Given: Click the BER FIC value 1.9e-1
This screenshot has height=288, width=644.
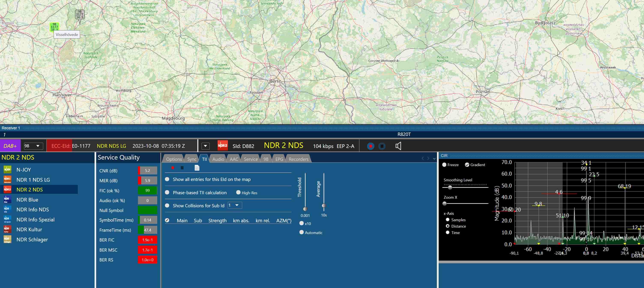Looking at the screenshot, I should [x=148, y=240].
